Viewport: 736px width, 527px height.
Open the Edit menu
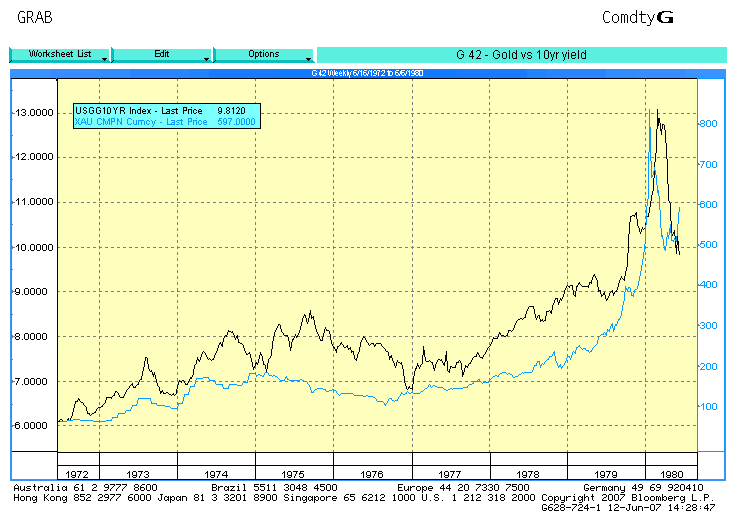tap(161, 55)
